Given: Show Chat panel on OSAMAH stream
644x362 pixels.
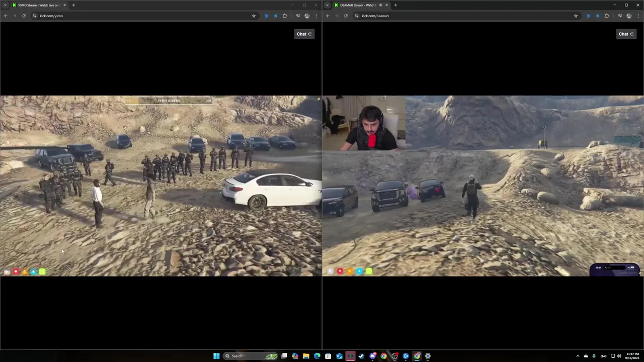Looking at the screenshot, I should click(626, 34).
